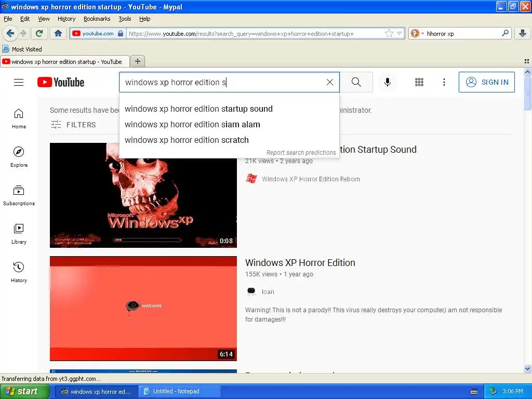Open the Most Visited bookmarks folder
532x399 pixels.
pyautogui.click(x=22, y=49)
